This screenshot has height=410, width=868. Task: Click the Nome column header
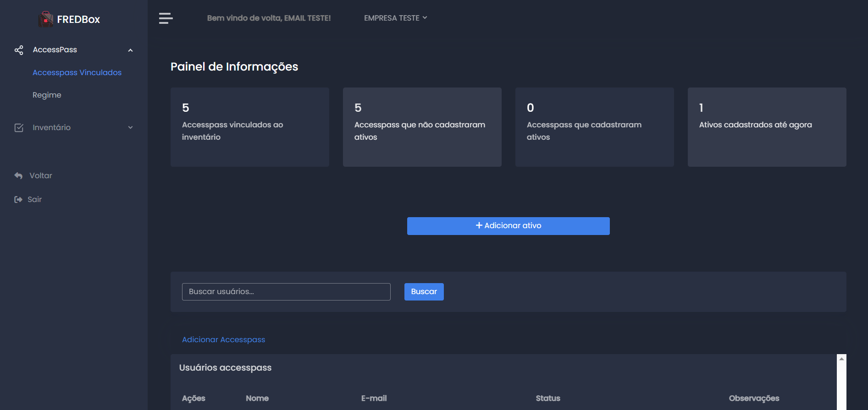coord(257,398)
